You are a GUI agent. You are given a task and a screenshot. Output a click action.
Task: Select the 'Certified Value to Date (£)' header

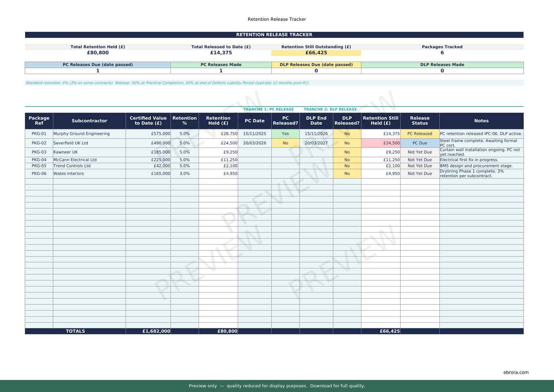point(148,121)
